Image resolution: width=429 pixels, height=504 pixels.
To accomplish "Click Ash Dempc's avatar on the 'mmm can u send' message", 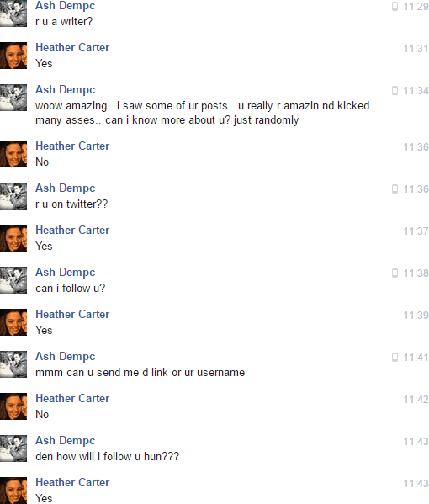I will click(x=13, y=364).
